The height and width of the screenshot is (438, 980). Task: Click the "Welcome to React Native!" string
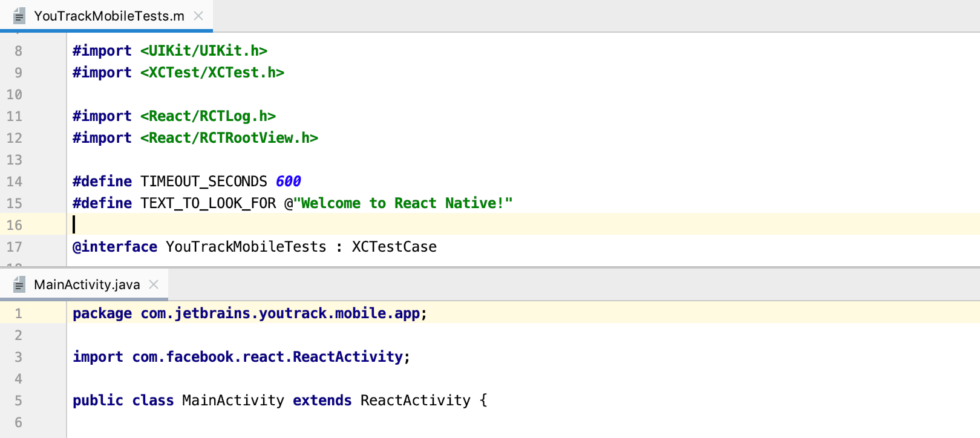pyautogui.click(x=403, y=203)
